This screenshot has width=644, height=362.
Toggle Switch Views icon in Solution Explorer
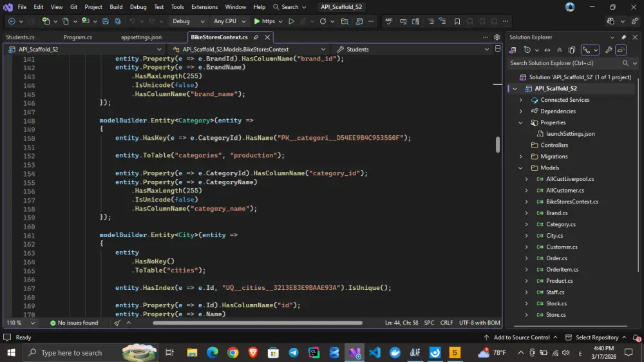[513, 50]
